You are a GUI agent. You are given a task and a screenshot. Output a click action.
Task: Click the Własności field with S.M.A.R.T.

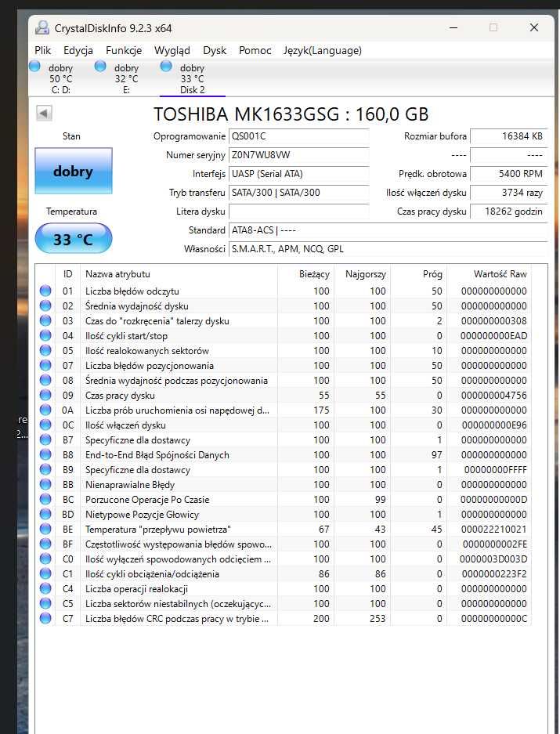(388, 249)
